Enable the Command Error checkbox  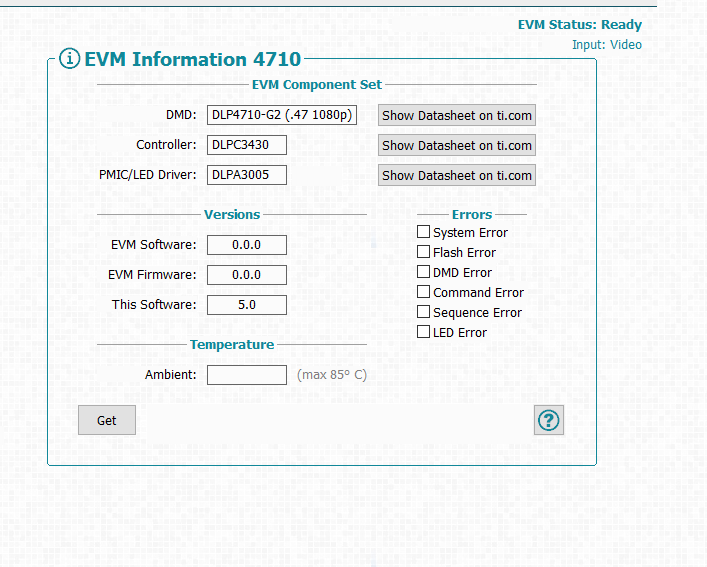pos(423,292)
